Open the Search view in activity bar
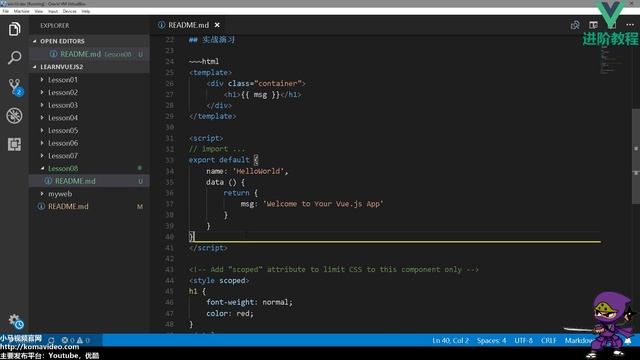640x360 pixels. tap(14, 58)
